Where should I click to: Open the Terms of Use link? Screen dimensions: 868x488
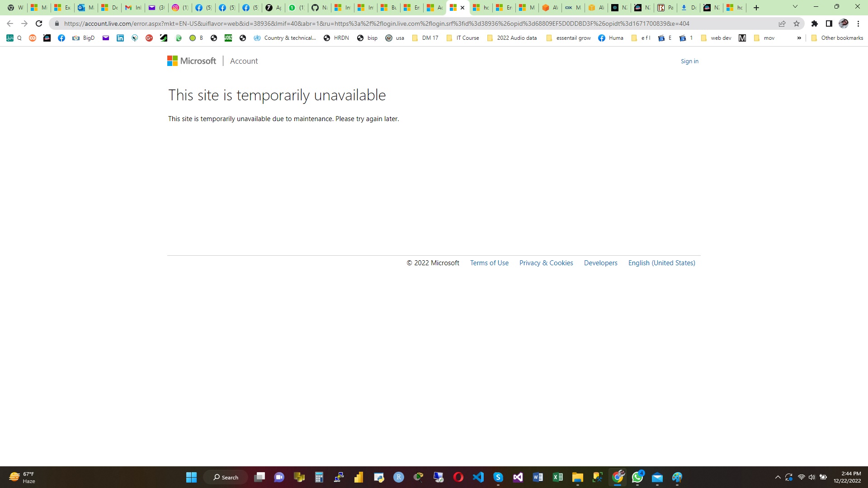489,263
